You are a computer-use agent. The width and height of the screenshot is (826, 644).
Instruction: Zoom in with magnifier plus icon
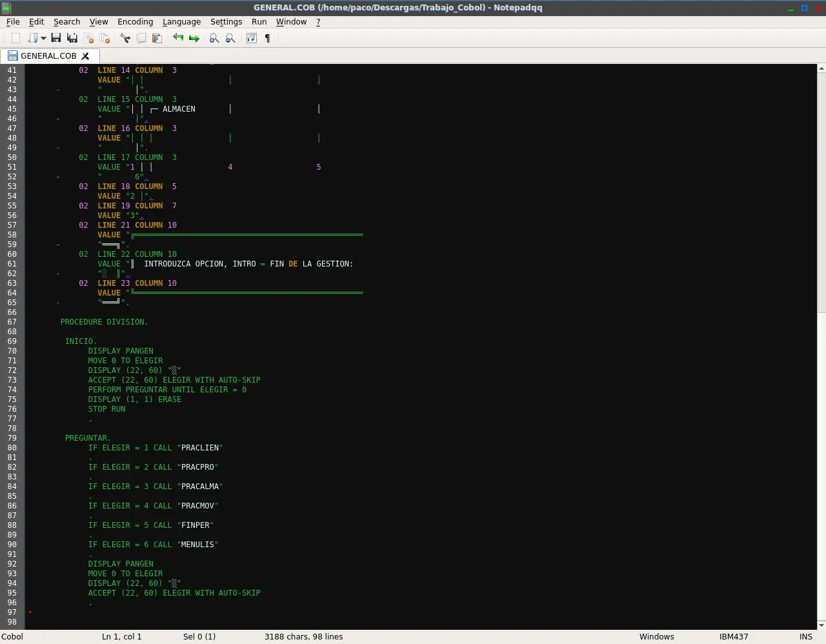click(x=214, y=38)
